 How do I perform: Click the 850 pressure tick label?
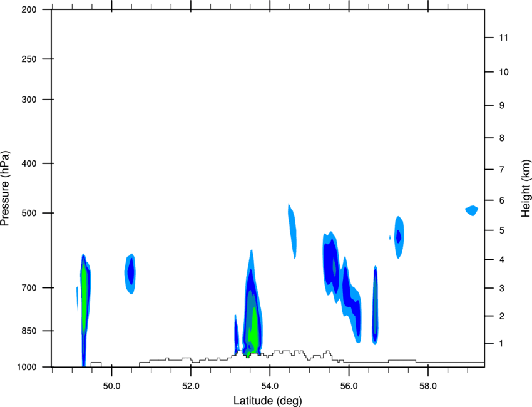(x=29, y=331)
